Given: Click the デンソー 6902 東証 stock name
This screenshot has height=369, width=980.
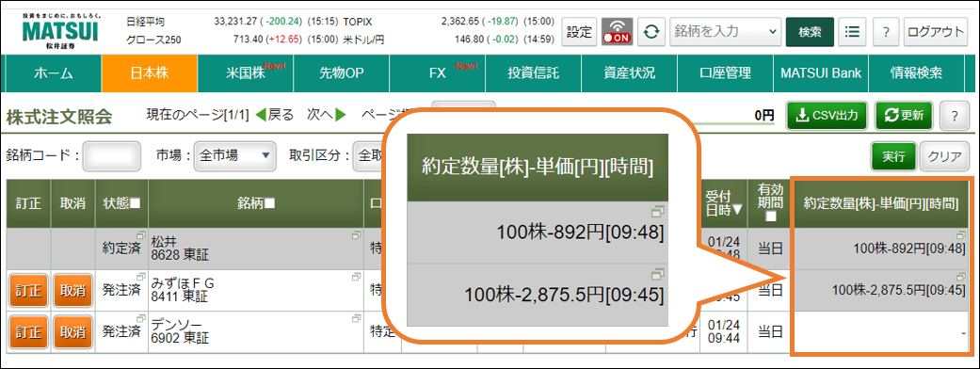Looking at the screenshot, I should [x=180, y=331].
